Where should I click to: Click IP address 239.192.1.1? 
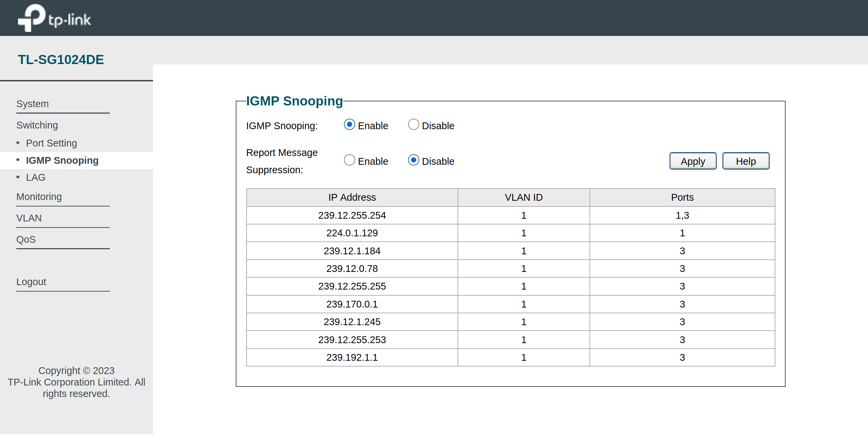coord(352,357)
